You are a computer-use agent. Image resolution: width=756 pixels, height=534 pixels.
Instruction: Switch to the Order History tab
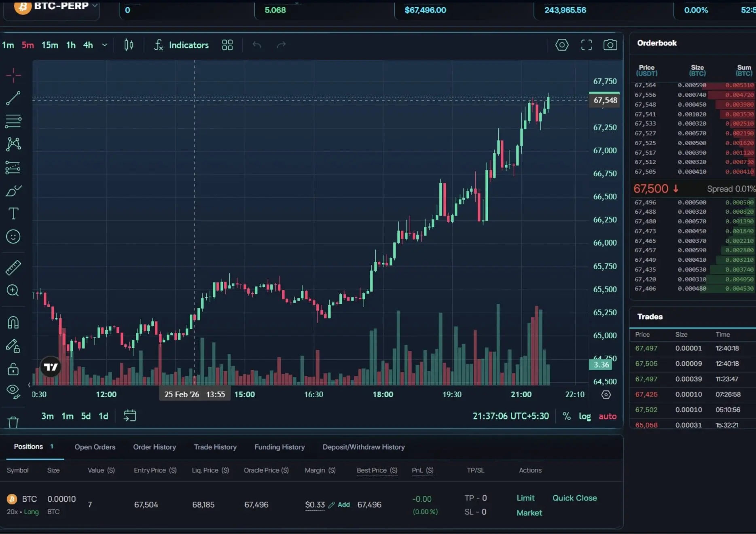pos(155,447)
